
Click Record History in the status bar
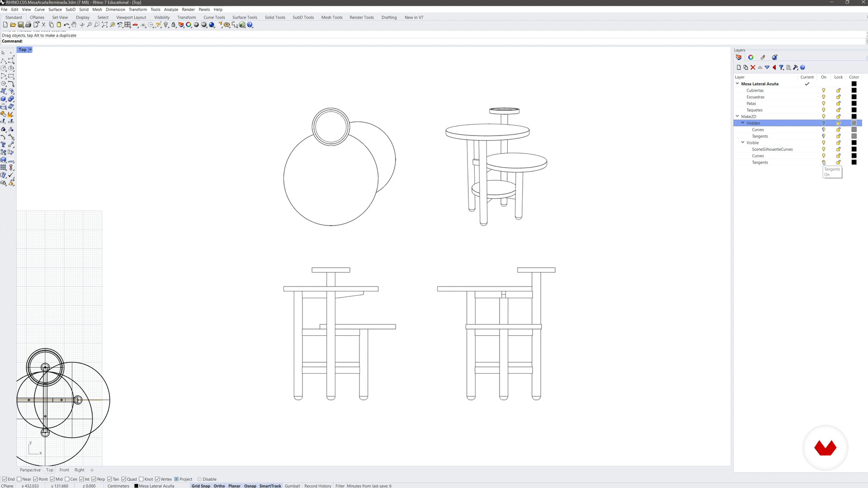(317, 486)
